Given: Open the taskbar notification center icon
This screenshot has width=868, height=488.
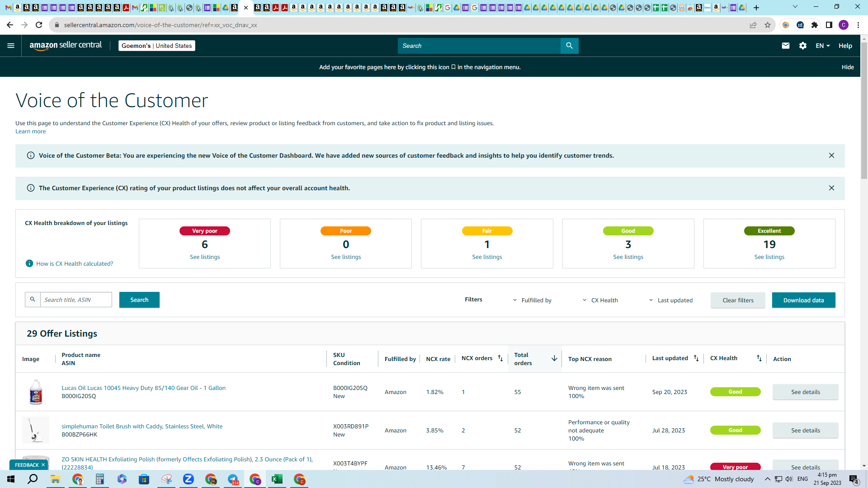Looking at the screenshot, I should coord(854,479).
